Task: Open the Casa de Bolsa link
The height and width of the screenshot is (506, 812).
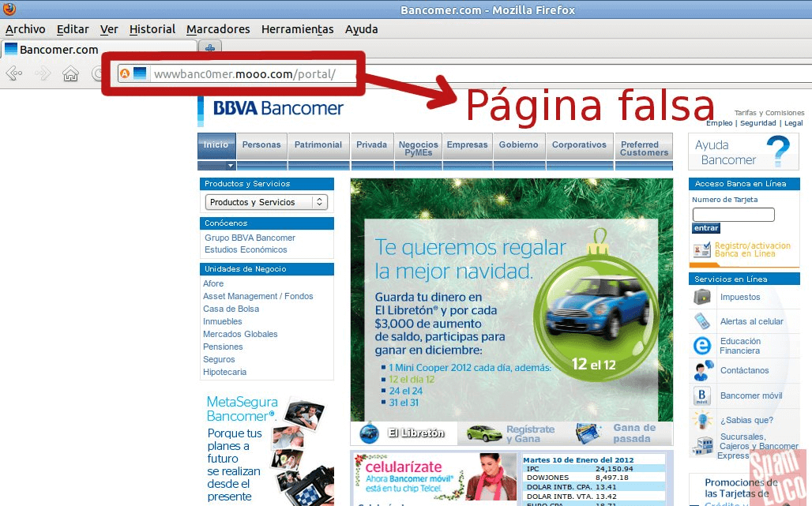Action: 231,309
